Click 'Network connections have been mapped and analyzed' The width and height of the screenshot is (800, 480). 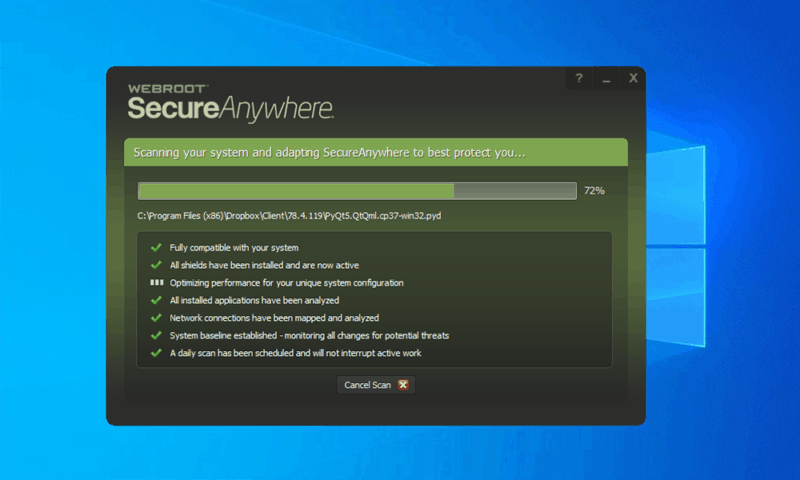pos(274,318)
